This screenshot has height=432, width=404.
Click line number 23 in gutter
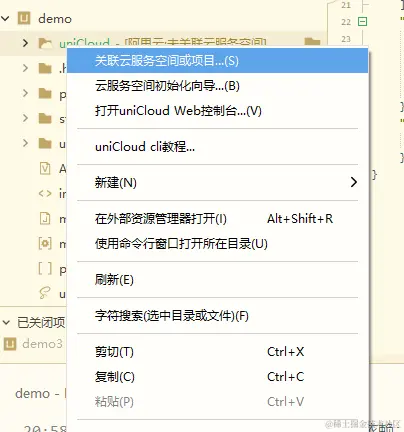(x=346, y=39)
